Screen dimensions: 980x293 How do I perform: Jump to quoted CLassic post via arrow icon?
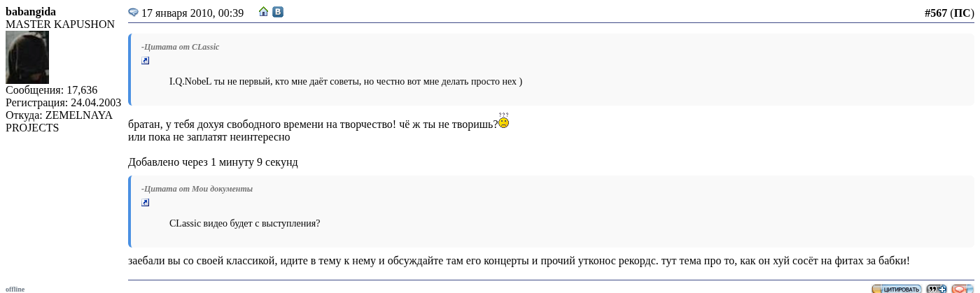[146, 61]
